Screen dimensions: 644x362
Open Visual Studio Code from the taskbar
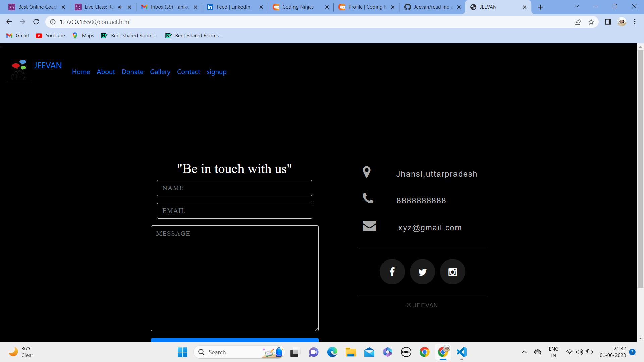[461, 352]
